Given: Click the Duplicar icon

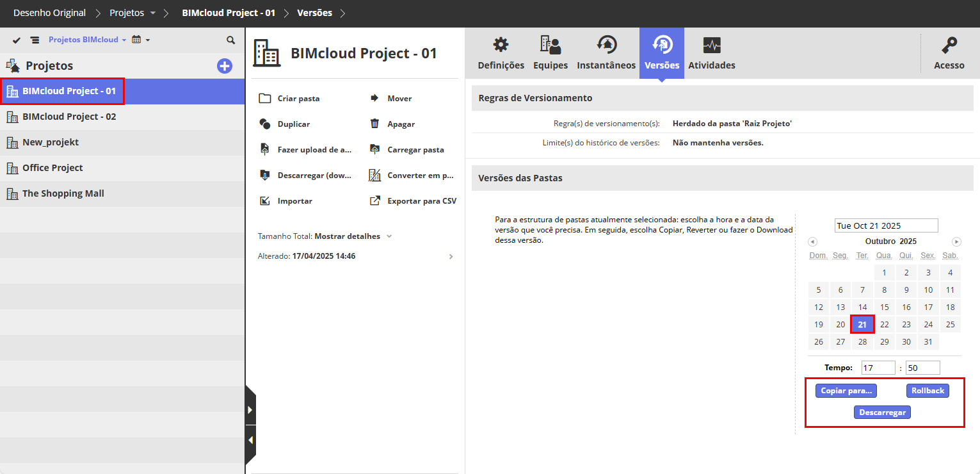Looking at the screenshot, I should [265, 124].
